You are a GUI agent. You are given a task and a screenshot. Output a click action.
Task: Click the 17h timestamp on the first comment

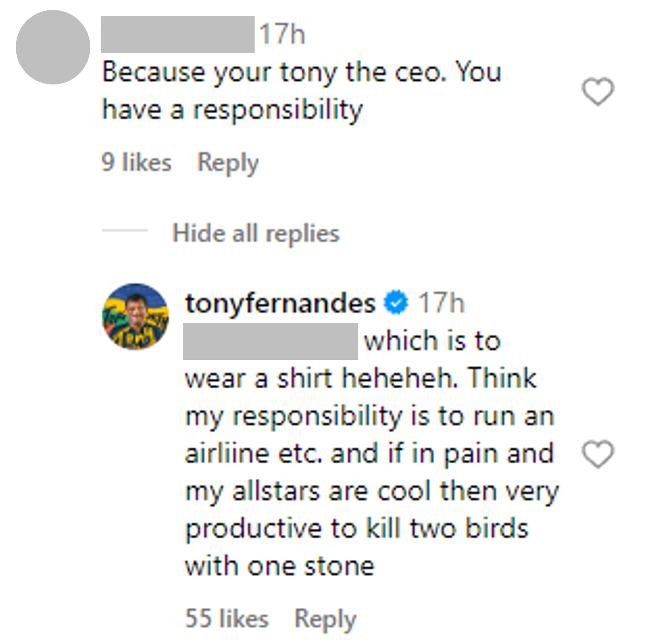[x=282, y=35]
